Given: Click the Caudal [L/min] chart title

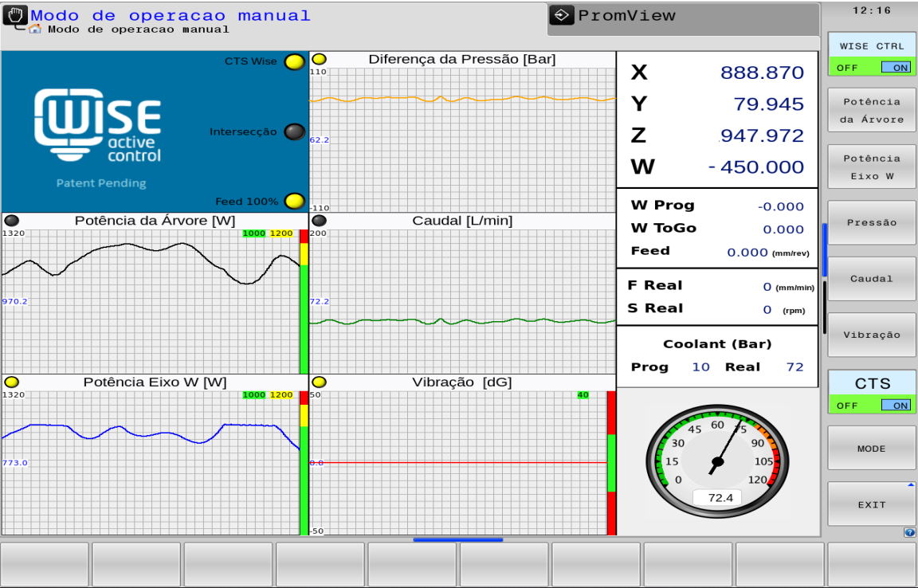Looking at the screenshot, I should [462, 221].
